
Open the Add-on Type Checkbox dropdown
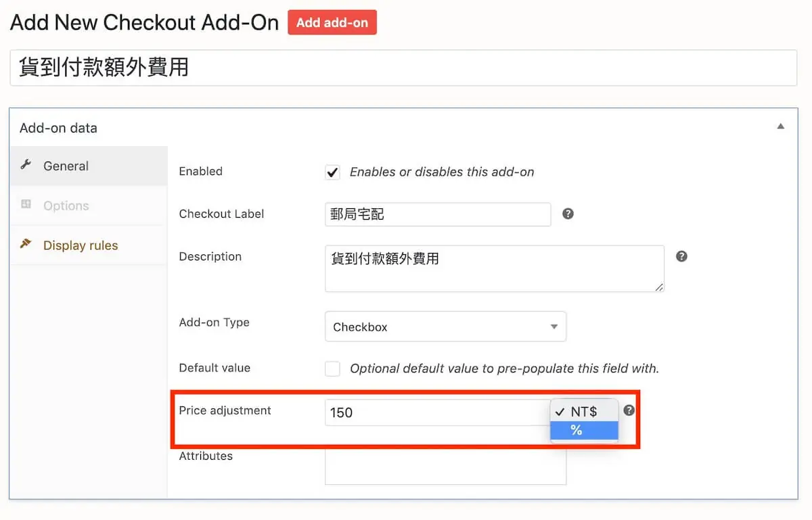[445, 327]
